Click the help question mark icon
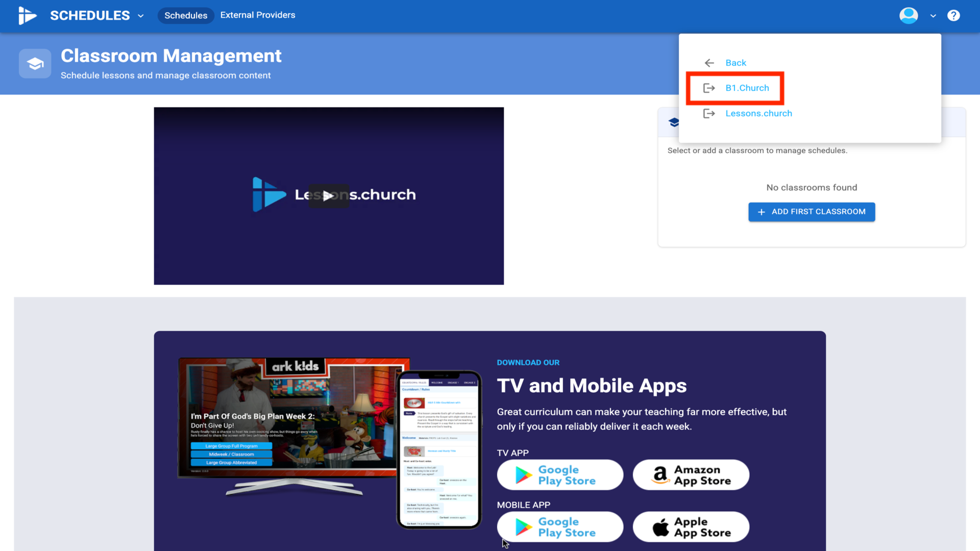 953,15
